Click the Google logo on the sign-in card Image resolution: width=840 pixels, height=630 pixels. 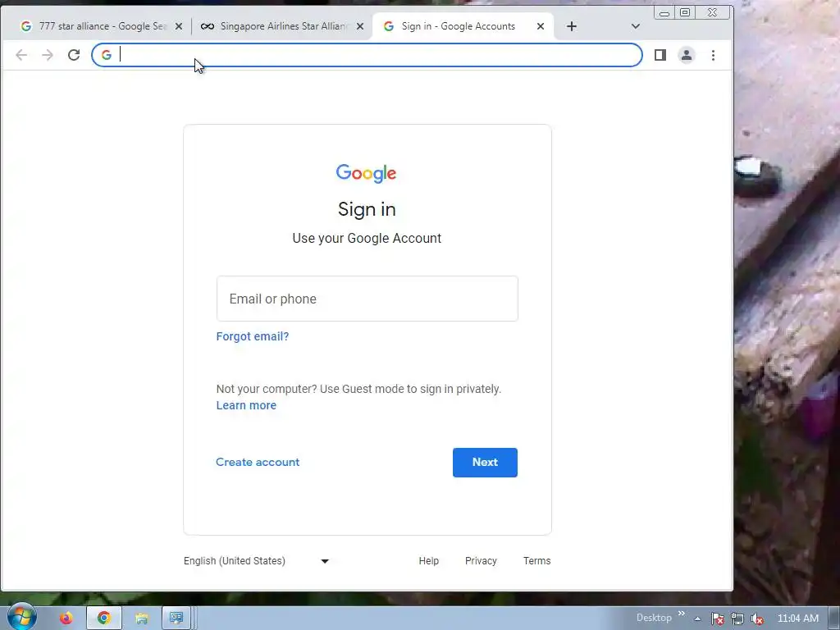(367, 174)
